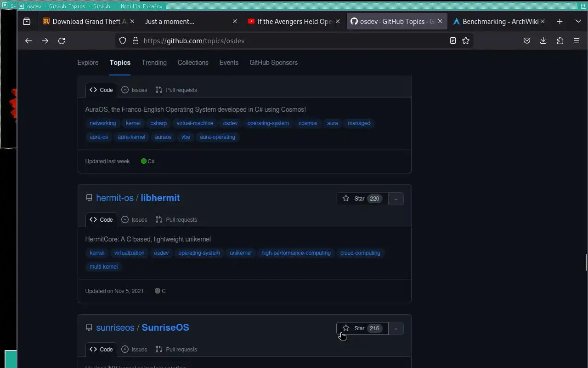Click the 220 star count on libhermit
This screenshot has height=368, width=588.
[374, 199]
